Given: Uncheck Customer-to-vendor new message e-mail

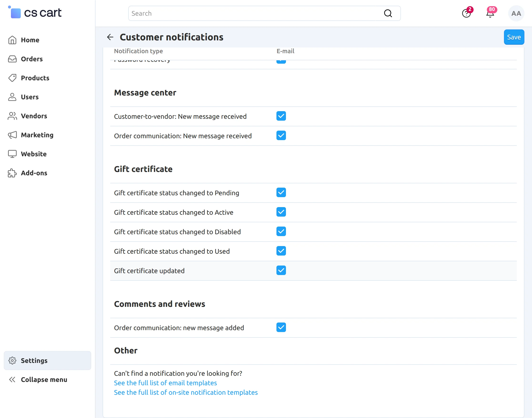Looking at the screenshot, I should (281, 116).
